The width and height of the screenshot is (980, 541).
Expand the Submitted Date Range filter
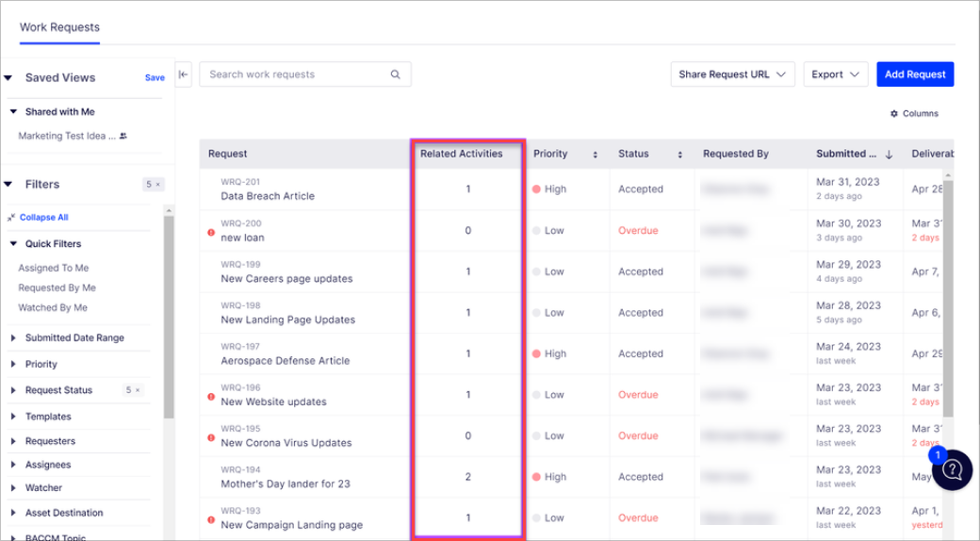click(13, 338)
